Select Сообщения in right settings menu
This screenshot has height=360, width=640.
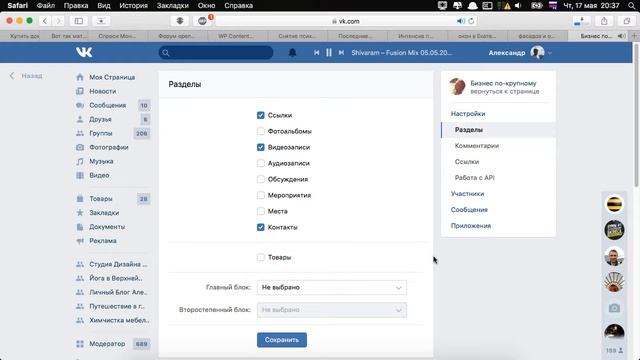469,209
